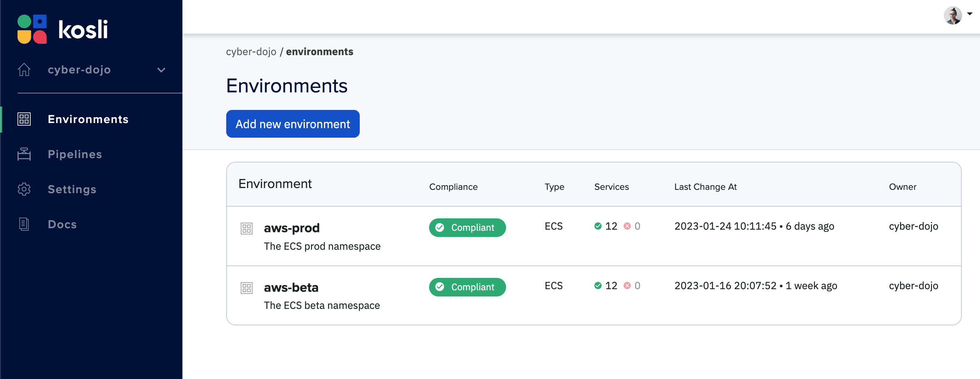Open Pipelines sidebar menu item
This screenshot has height=379, width=980.
75,154
